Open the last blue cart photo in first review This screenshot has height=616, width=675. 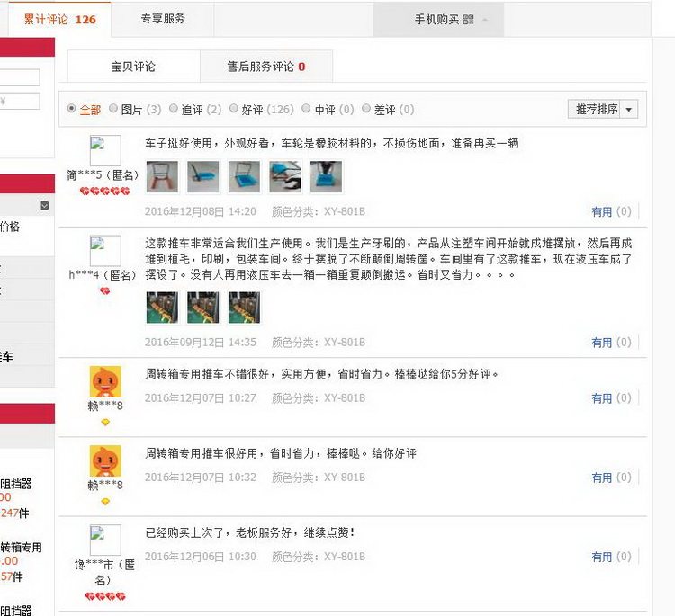[x=327, y=176]
